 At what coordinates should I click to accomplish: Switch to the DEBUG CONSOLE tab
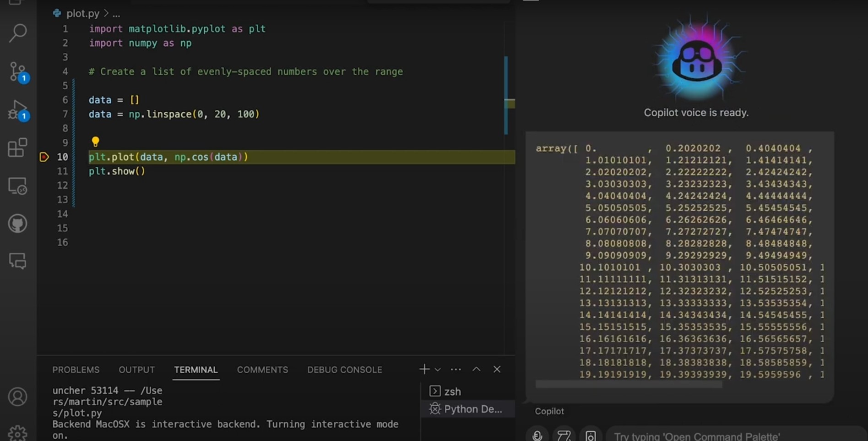click(345, 370)
